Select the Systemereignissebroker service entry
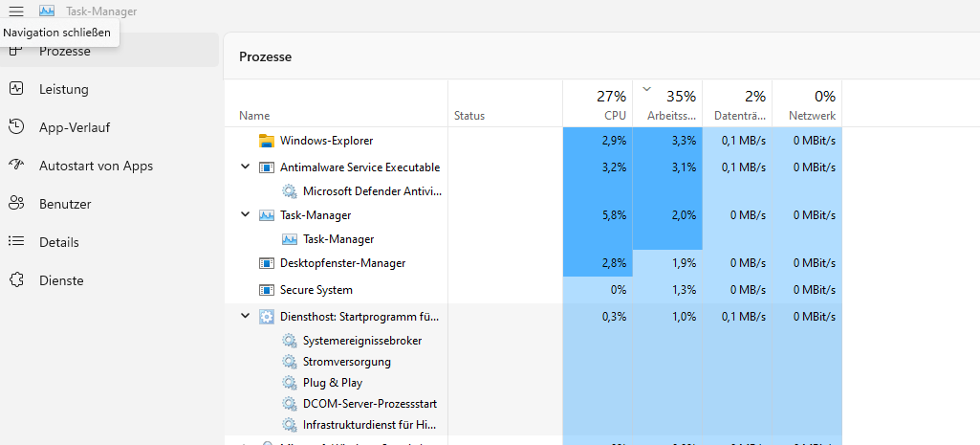The image size is (980, 445). tap(534, 341)
